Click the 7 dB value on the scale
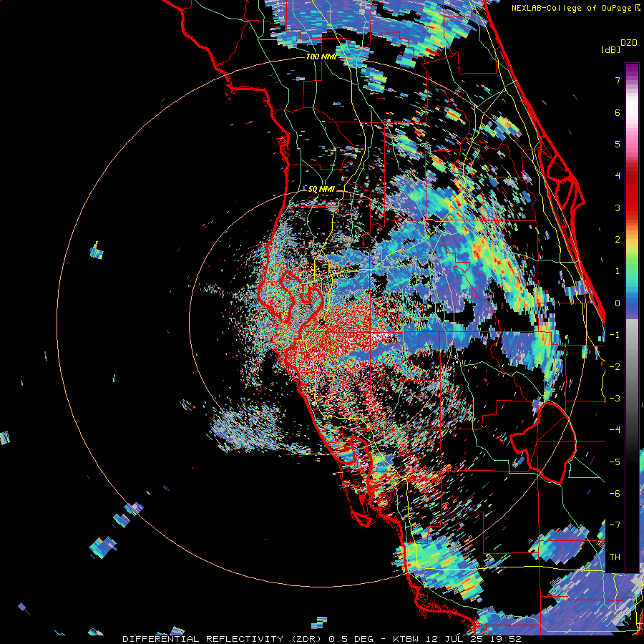This screenshot has height=644, width=644. point(618,80)
